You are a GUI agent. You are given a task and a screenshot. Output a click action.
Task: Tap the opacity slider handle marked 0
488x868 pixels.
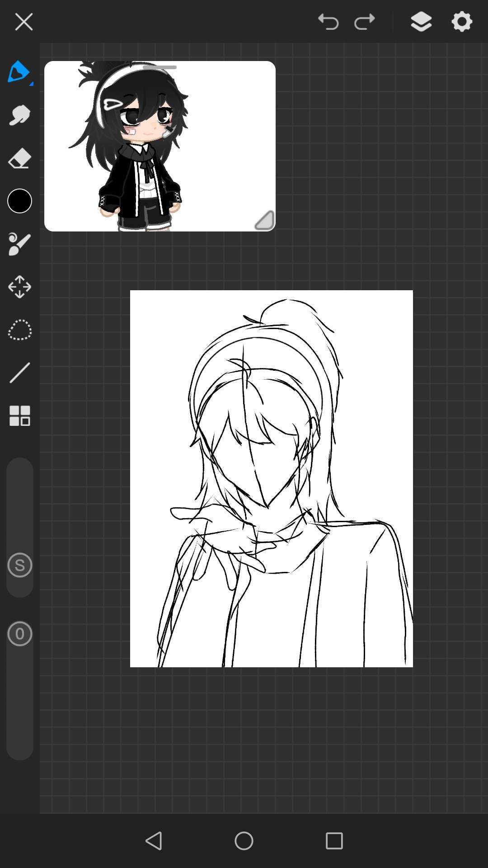[19, 634]
